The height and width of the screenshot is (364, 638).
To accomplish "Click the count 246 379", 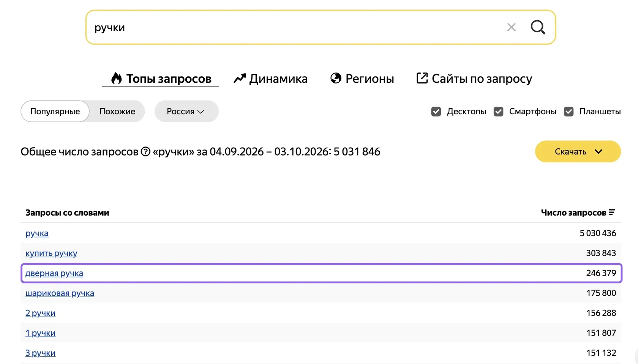I will pos(601,273).
